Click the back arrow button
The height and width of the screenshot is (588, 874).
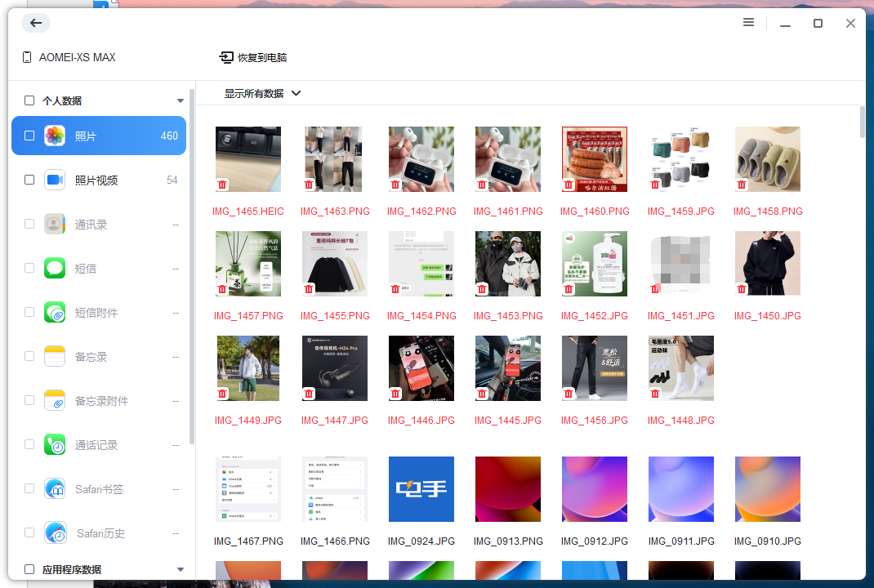(35, 23)
